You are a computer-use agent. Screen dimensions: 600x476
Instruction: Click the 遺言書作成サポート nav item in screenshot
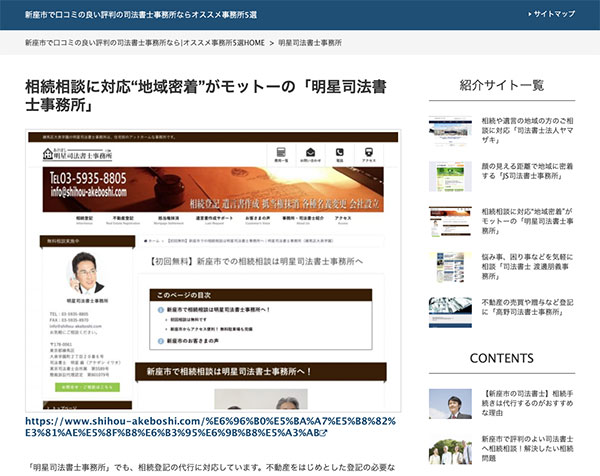pyautogui.click(x=214, y=220)
